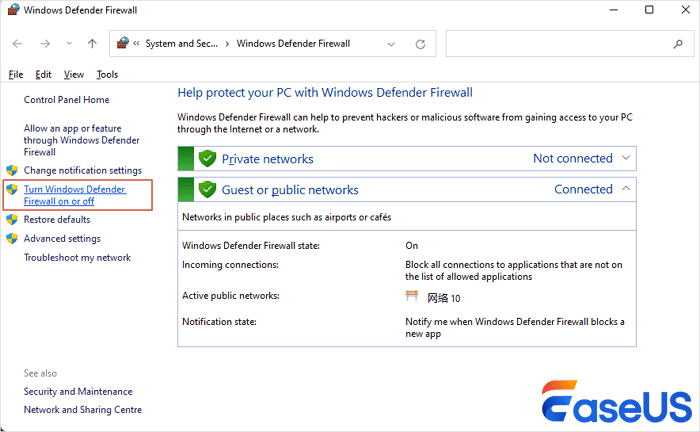The height and width of the screenshot is (432, 700).
Task: Click the Back navigation arrow
Action: click(x=19, y=44)
